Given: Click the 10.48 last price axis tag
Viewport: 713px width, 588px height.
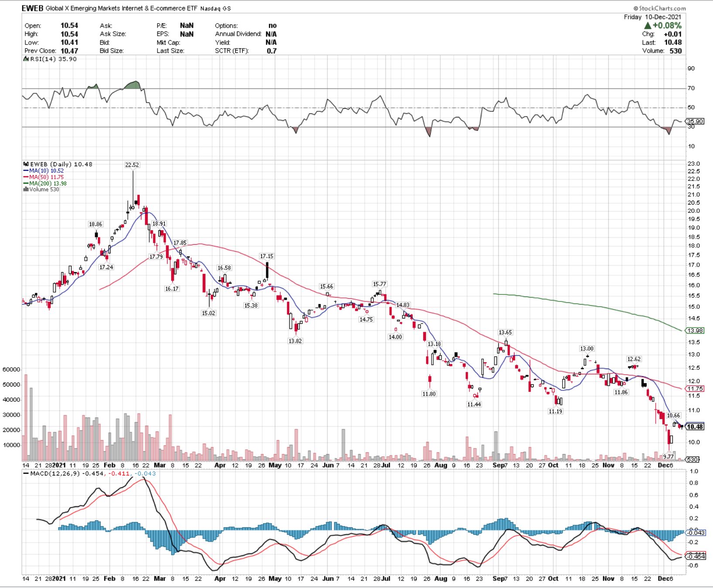Looking at the screenshot, I should click(695, 427).
